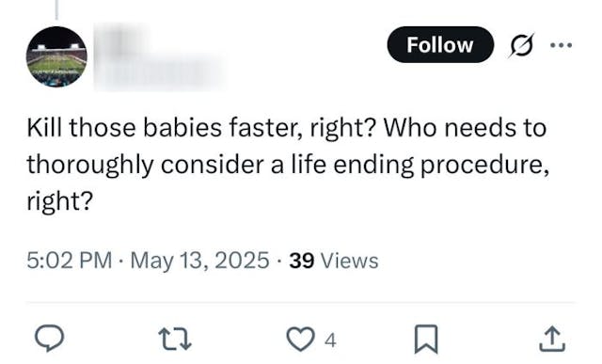
Task: Click the May 13, 2025 date
Action: click(x=199, y=261)
